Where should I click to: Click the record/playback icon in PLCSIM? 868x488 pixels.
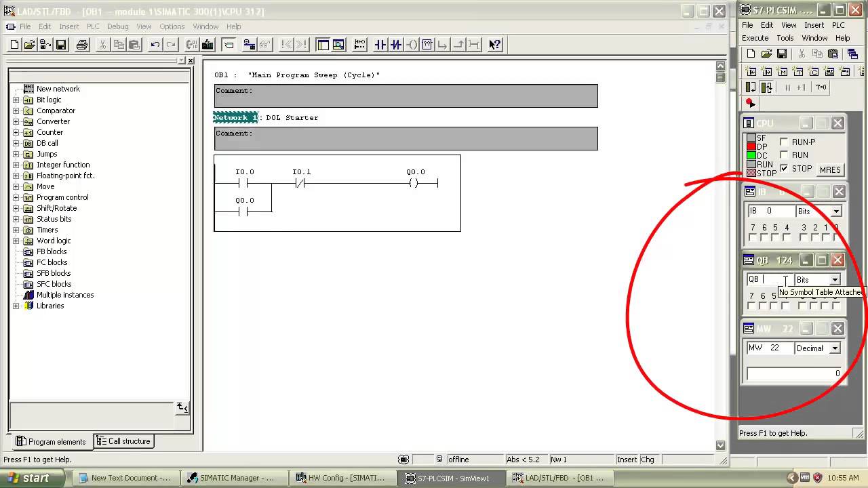[x=751, y=103]
